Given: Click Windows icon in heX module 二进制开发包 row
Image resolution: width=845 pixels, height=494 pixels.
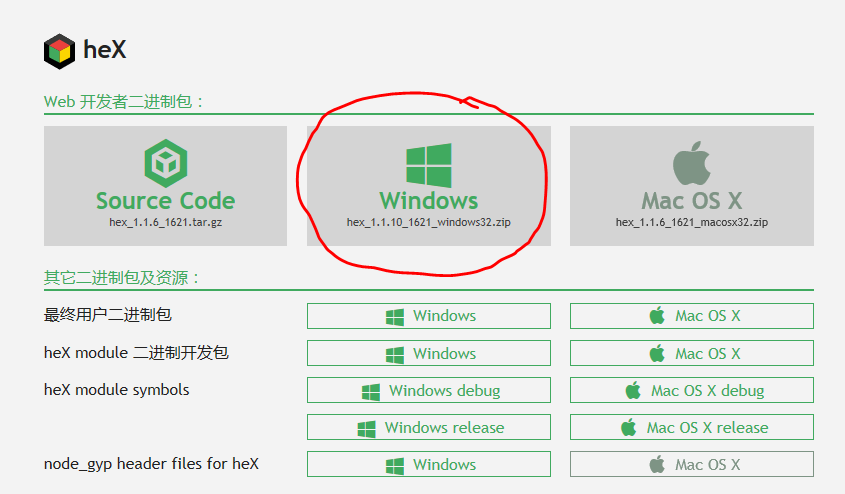Looking at the screenshot, I should [x=395, y=354].
